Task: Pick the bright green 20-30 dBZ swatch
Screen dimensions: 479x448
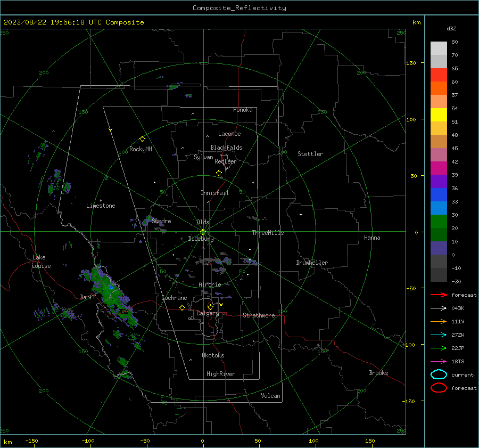Action: point(439,221)
